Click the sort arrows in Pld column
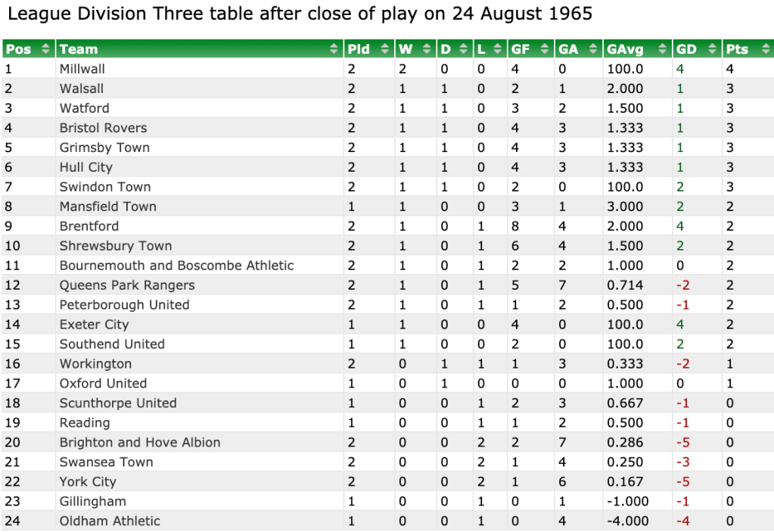The height and width of the screenshot is (532, 774). (386, 49)
